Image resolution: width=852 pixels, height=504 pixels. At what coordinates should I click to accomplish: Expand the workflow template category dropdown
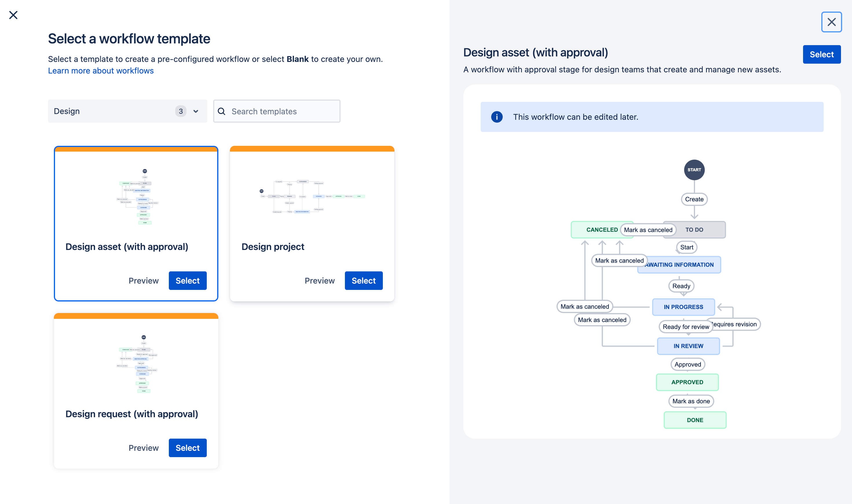197,111
